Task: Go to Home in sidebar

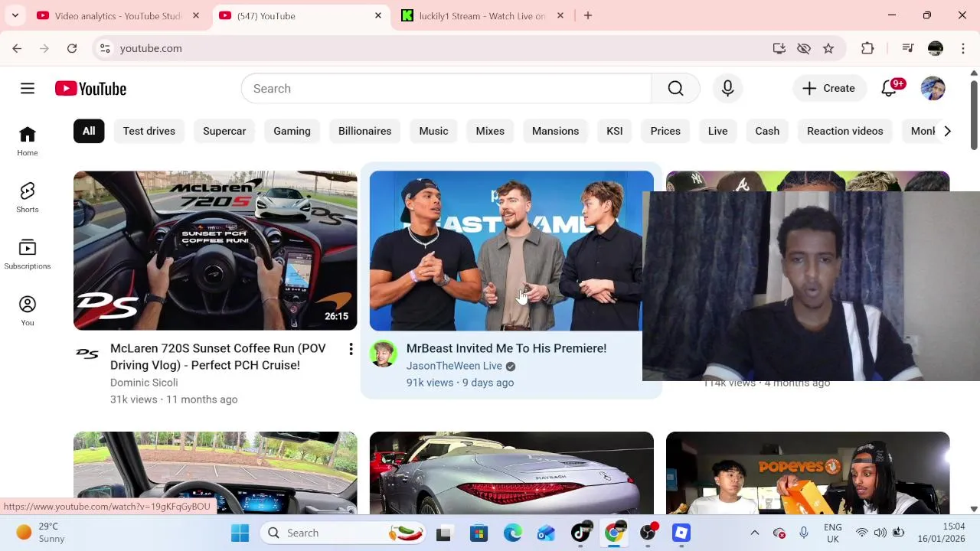Action: click(x=28, y=142)
